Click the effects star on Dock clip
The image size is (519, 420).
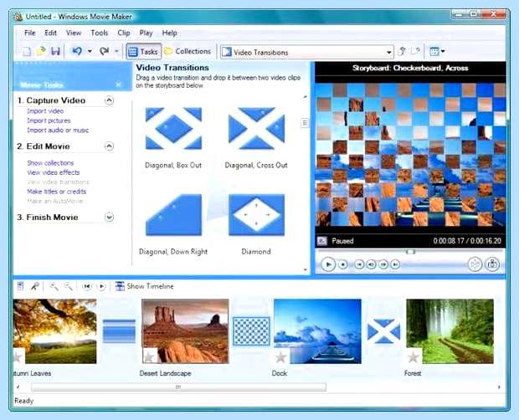coord(281,357)
